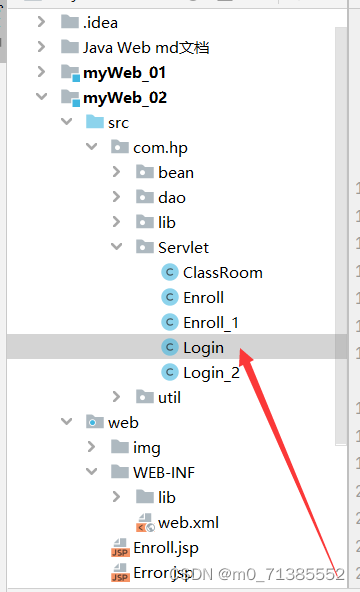Select the Login_2 class name
This screenshot has width=360, height=592.
[x=211, y=373]
